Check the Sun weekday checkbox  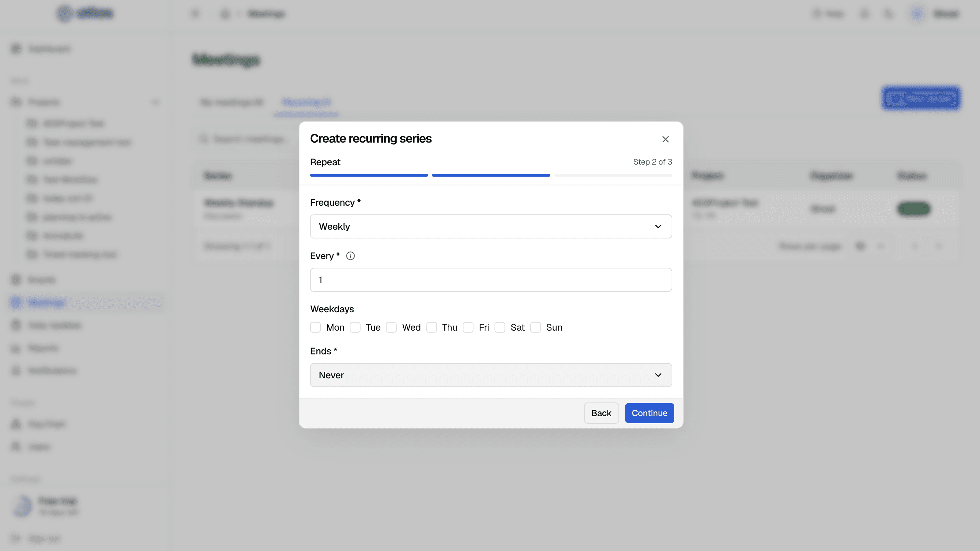tap(535, 328)
